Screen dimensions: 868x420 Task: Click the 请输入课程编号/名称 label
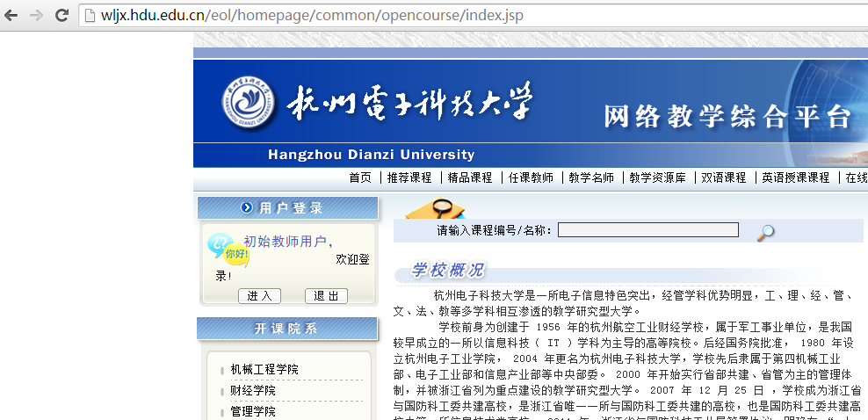click(x=495, y=230)
